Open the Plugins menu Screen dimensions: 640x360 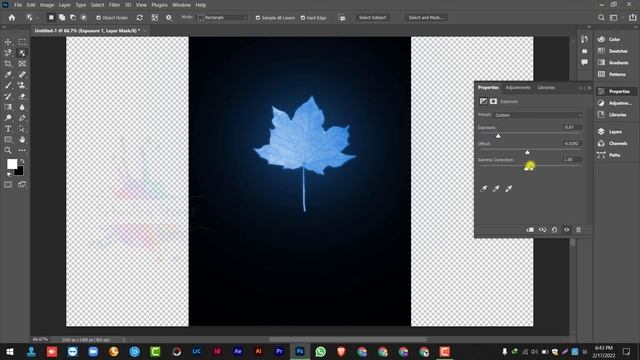[x=160, y=5]
